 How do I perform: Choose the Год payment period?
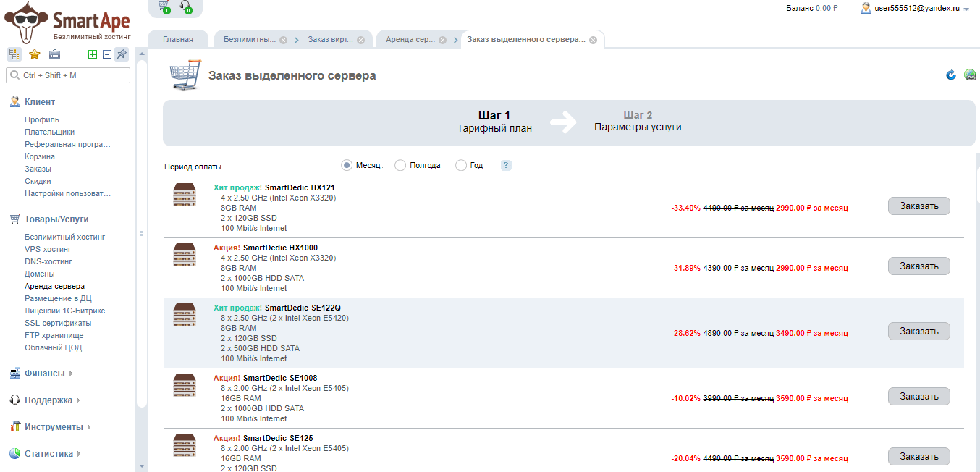pos(461,165)
